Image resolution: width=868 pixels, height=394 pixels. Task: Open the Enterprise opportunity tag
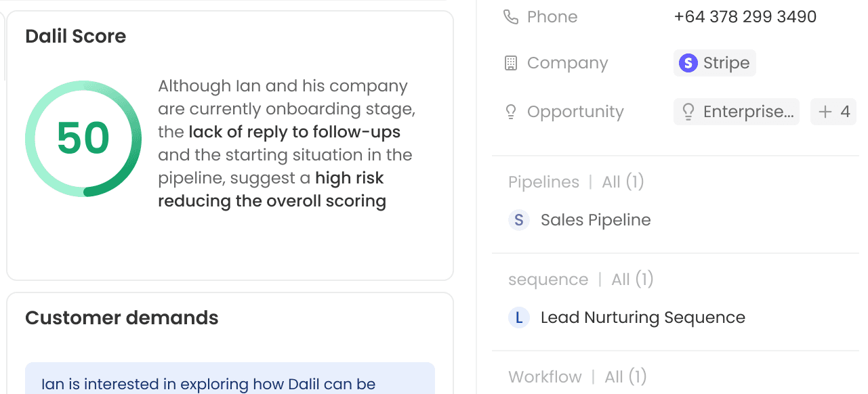[736, 111]
